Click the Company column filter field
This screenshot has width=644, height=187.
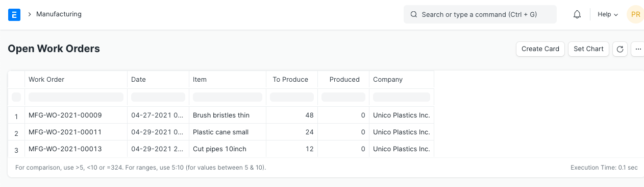click(x=402, y=97)
